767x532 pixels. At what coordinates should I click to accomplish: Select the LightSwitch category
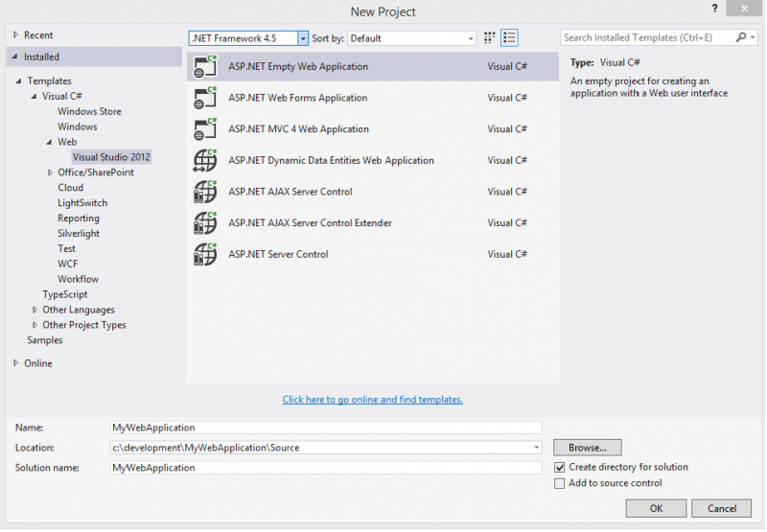tap(82, 203)
